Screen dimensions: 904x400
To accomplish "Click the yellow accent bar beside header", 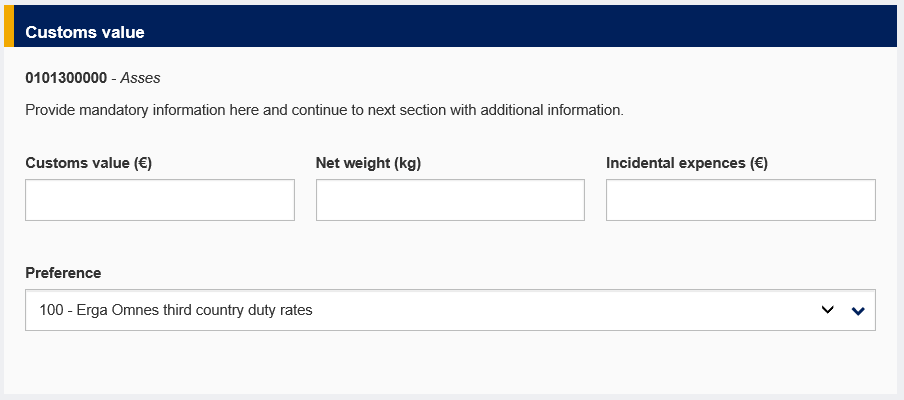I will click(x=9, y=26).
